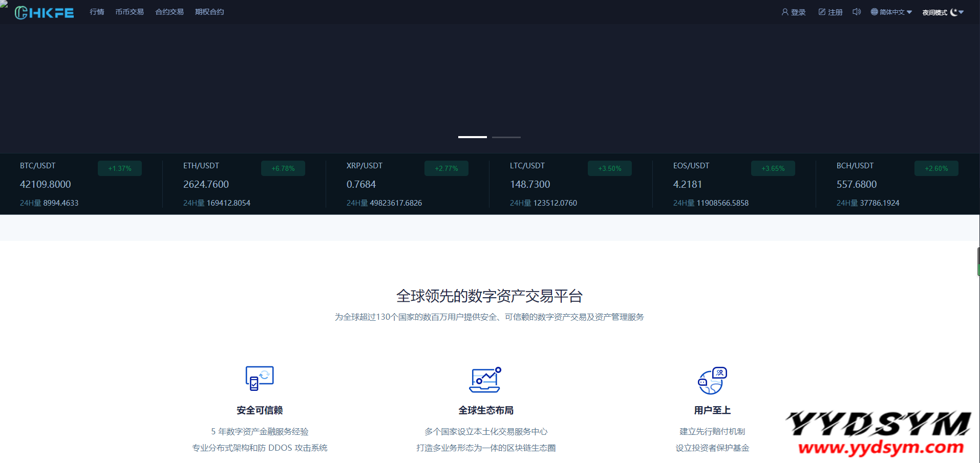Click the 全球生态布局 chart icon
This screenshot has width=980, height=463.
click(x=485, y=380)
